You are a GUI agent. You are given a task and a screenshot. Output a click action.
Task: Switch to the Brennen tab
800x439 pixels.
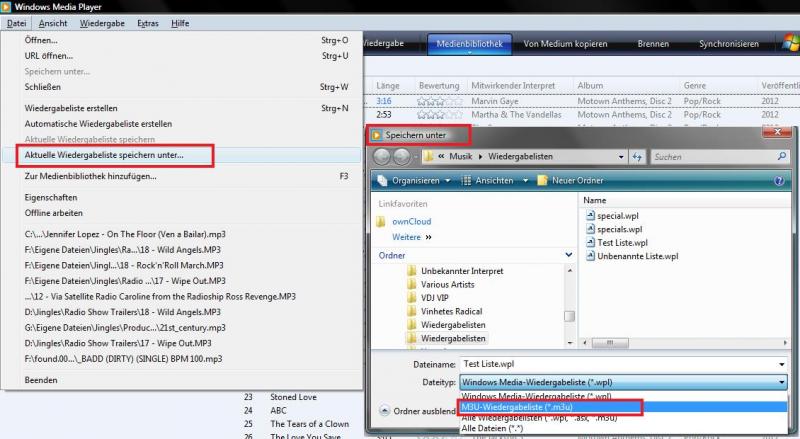point(653,44)
